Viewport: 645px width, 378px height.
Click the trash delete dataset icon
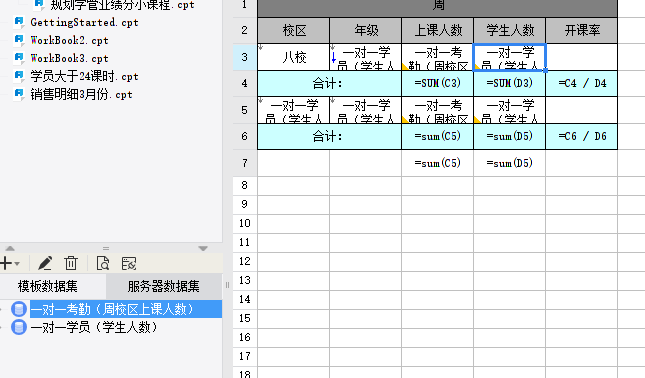71,263
